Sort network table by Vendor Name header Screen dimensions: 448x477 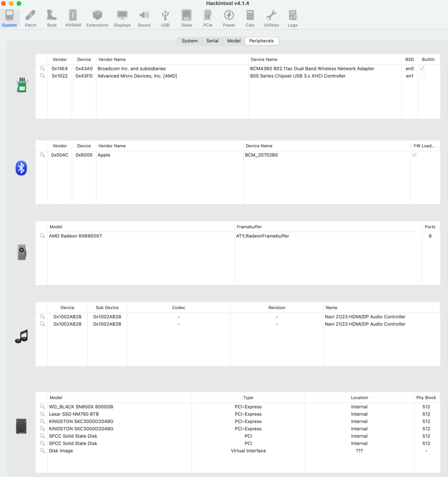(x=172, y=59)
